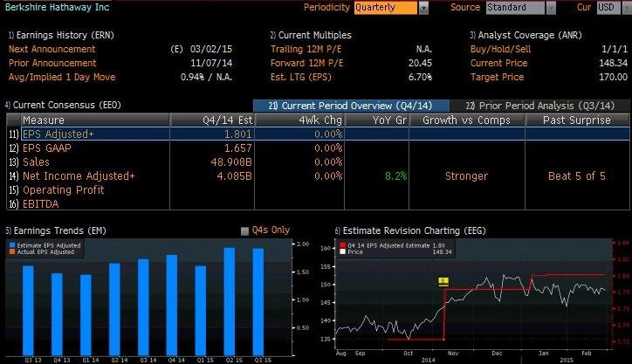The width and height of the screenshot is (632, 364).
Task: Click the Measure column header
Action: [x=95, y=120]
